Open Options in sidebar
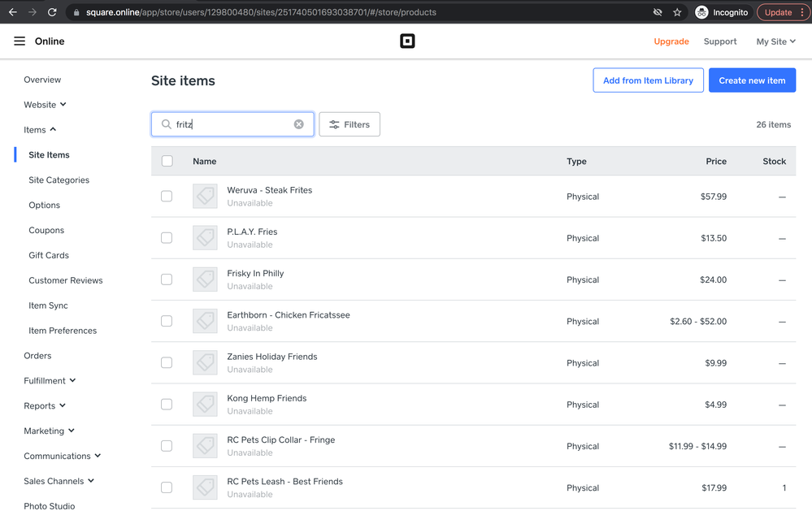This screenshot has width=812, height=511. tap(45, 205)
